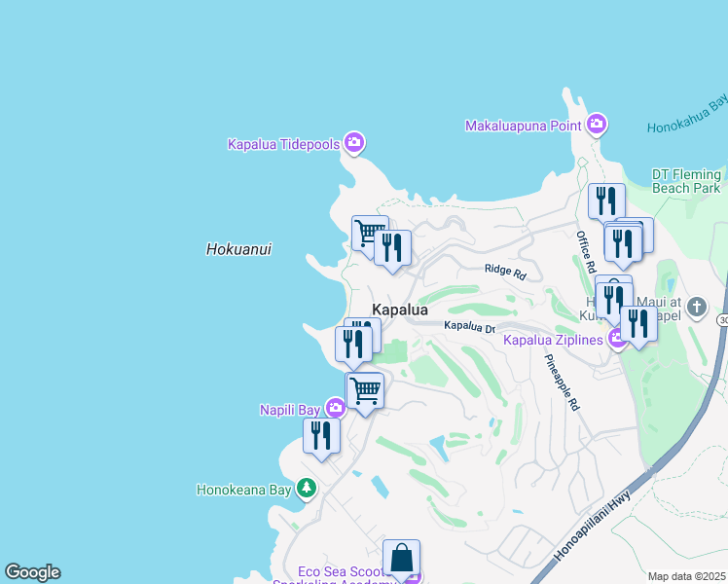
Task: Click the Kapalua Tidepools camera pin
Action: pyautogui.click(x=354, y=142)
